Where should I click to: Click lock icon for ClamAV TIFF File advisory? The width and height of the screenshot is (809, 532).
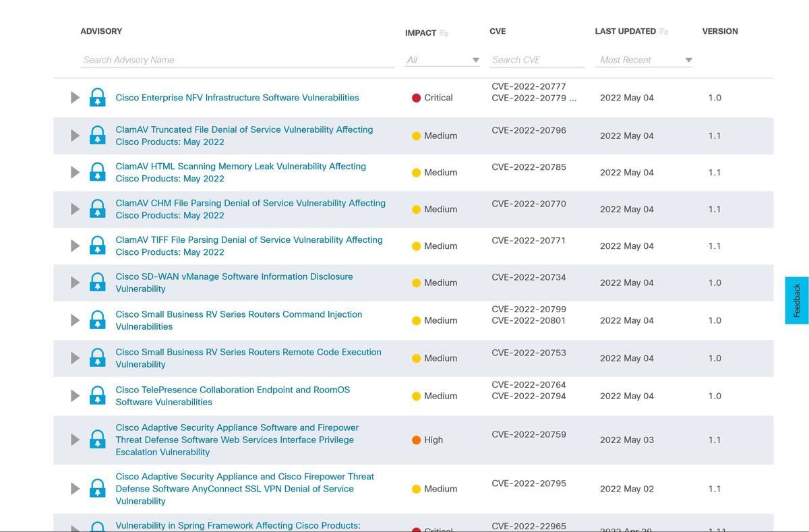[x=98, y=245]
